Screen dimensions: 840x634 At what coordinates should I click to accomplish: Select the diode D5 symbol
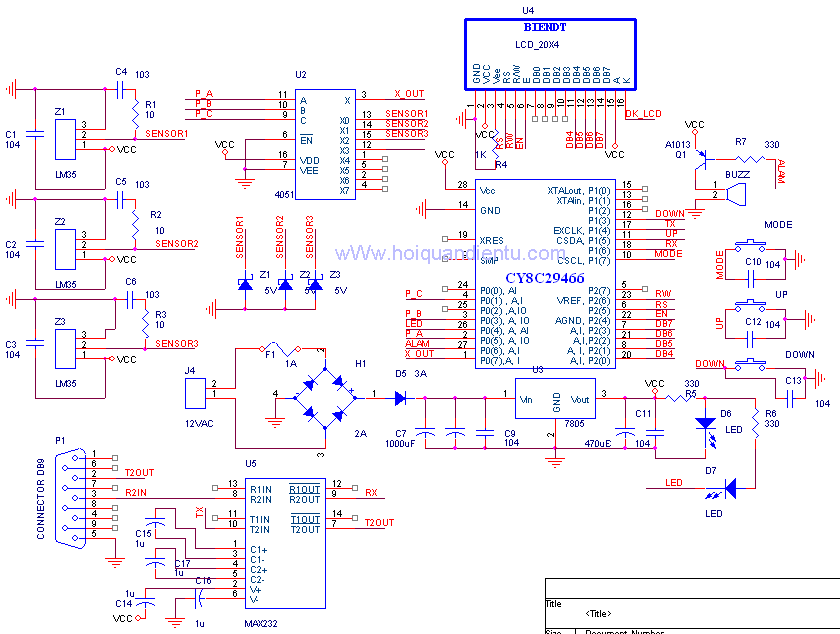[x=401, y=398]
